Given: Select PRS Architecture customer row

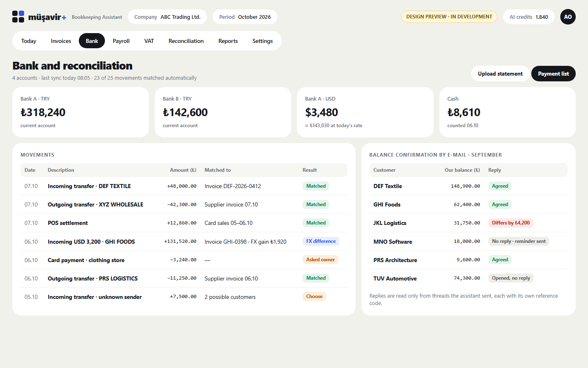Looking at the screenshot, I should click(468, 260).
